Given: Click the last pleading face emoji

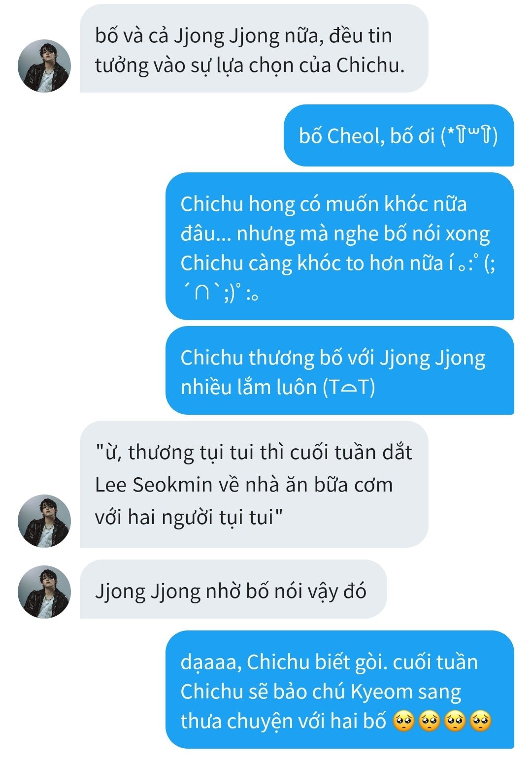Looking at the screenshot, I should (481, 722).
